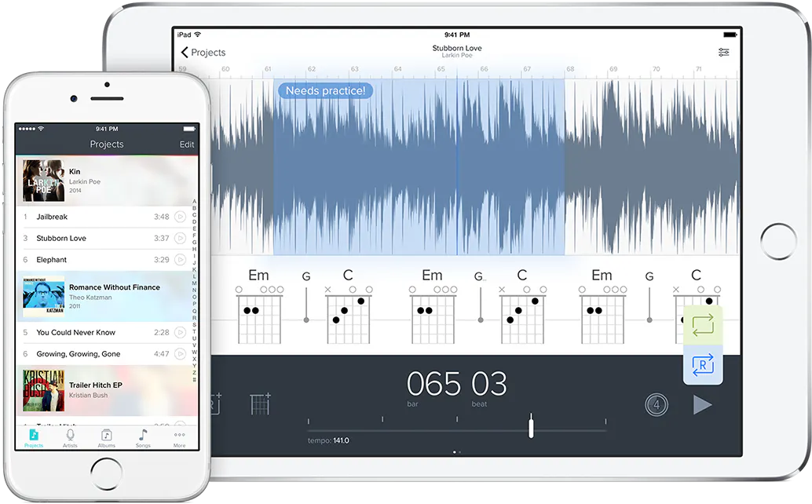
Task: Play Growing, Growing, Gone via circle icon
Action: pyautogui.click(x=180, y=354)
